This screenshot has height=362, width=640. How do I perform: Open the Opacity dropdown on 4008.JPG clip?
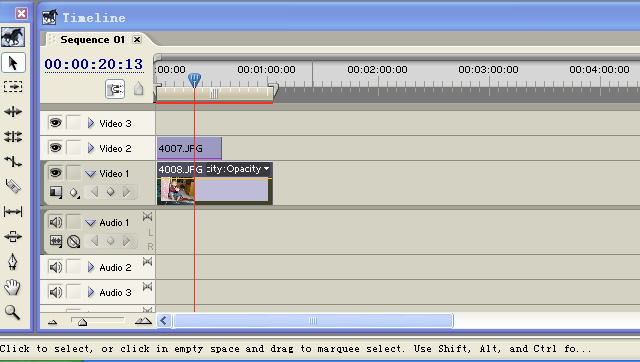267,169
